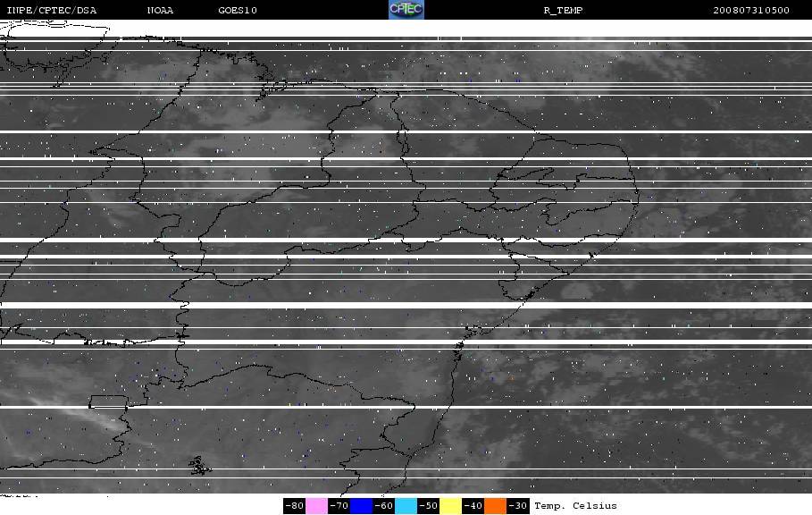Viewport: 812px width, 515px height.
Task: Click the orange legend color swatch
Action: point(495,506)
